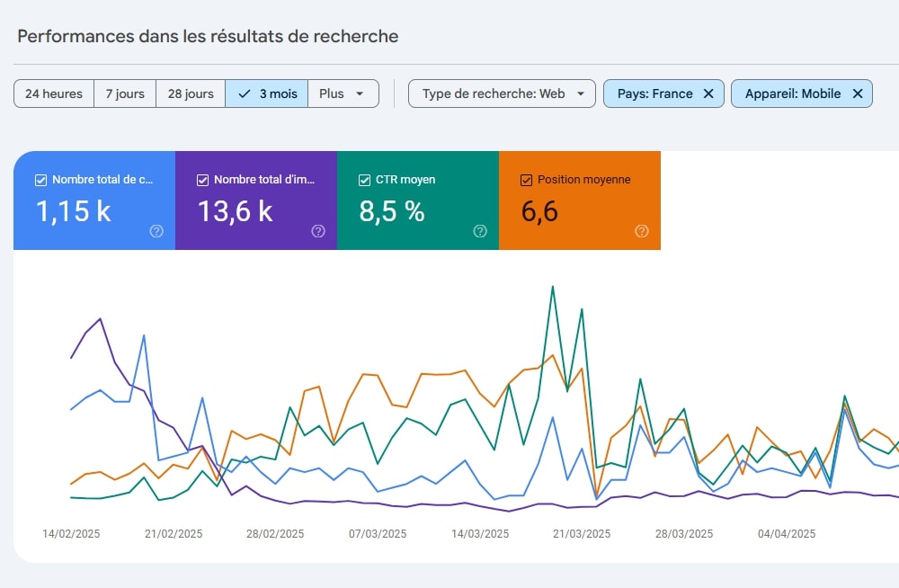Toggle the Nombre total d'impressions checkbox

202,180
